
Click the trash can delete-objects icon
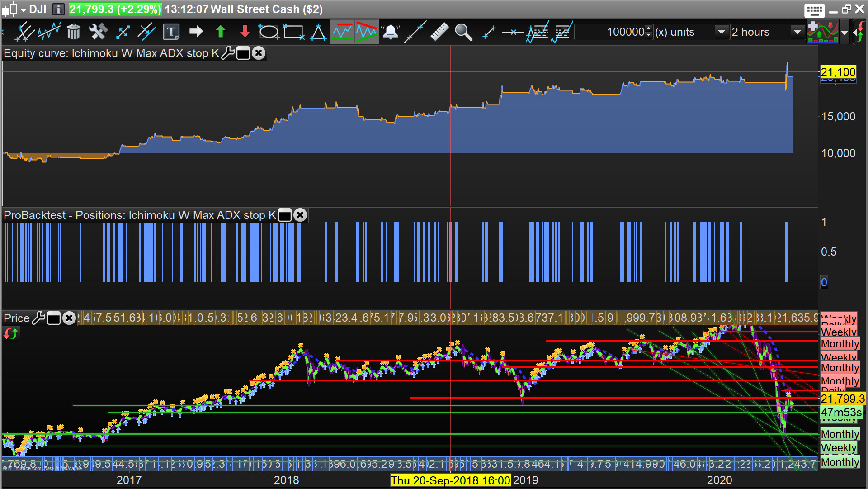click(x=73, y=32)
